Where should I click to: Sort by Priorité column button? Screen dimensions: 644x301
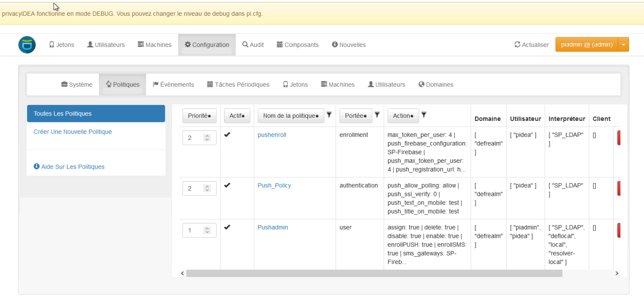tap(199, 116)
